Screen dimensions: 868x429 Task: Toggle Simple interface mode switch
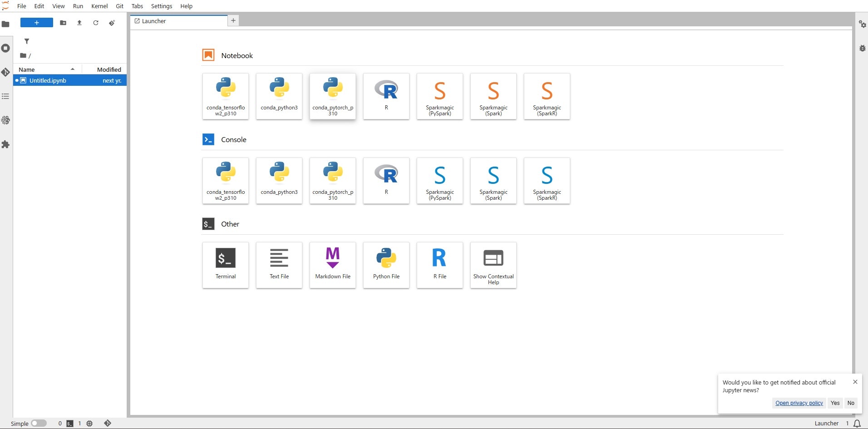click(39, 423)
